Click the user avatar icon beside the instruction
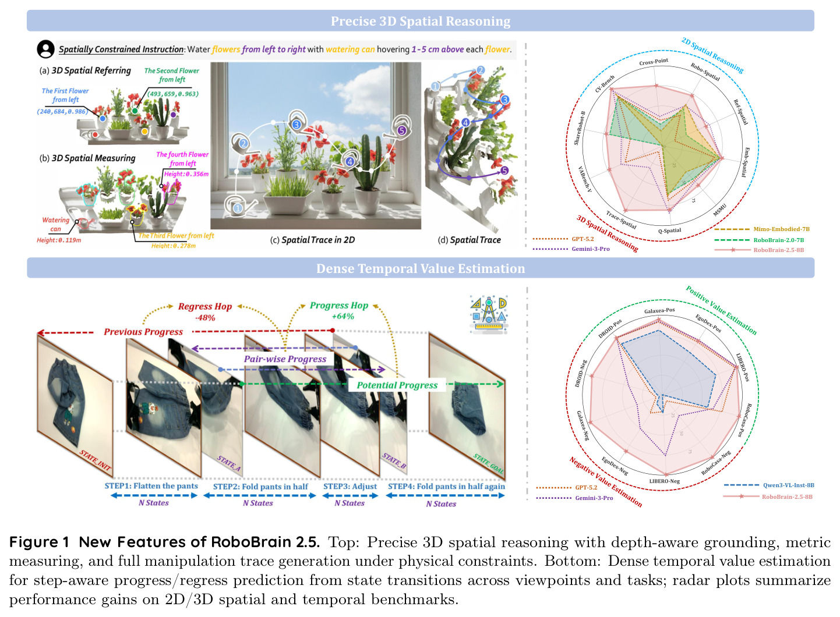 coord(45,49)
